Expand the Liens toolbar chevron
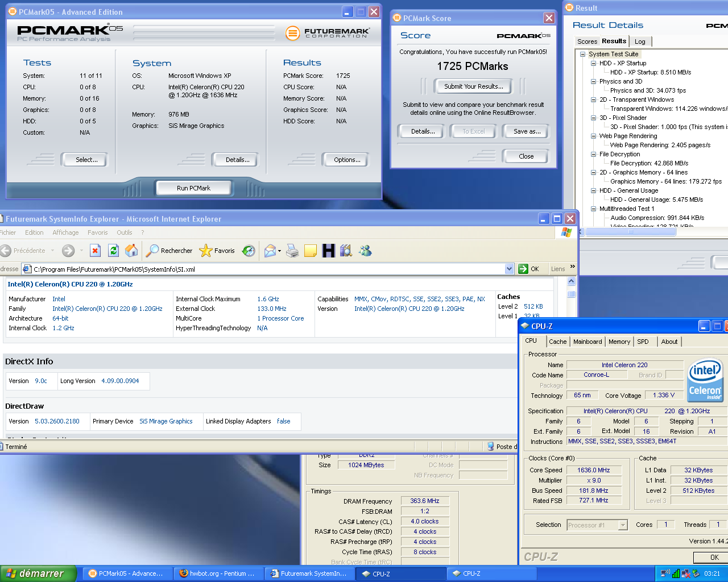The width and height of the screenshot is (728, 582). coord(572,267)
